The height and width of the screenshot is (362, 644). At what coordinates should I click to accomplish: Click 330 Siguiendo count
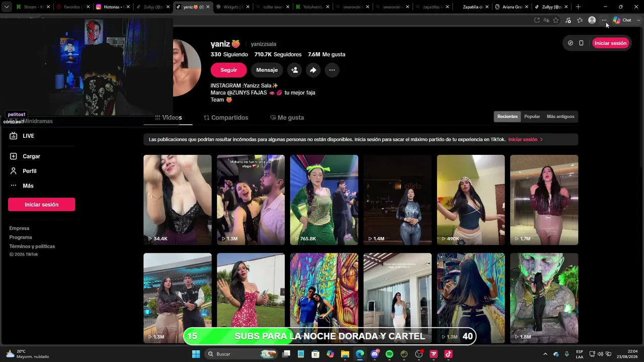229,54
